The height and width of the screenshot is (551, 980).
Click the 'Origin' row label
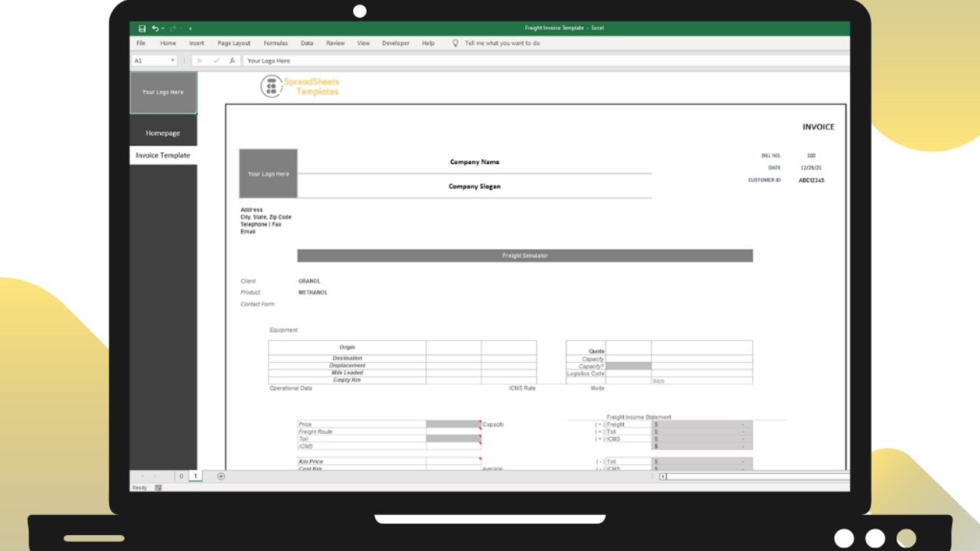tap(347, 347)
